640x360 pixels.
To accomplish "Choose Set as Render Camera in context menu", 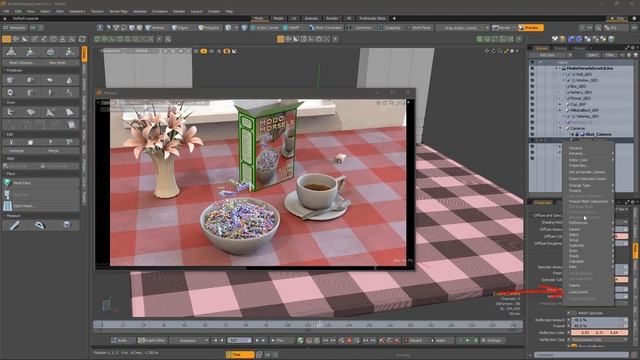I will pyautogui.click(x=587, y=172).
